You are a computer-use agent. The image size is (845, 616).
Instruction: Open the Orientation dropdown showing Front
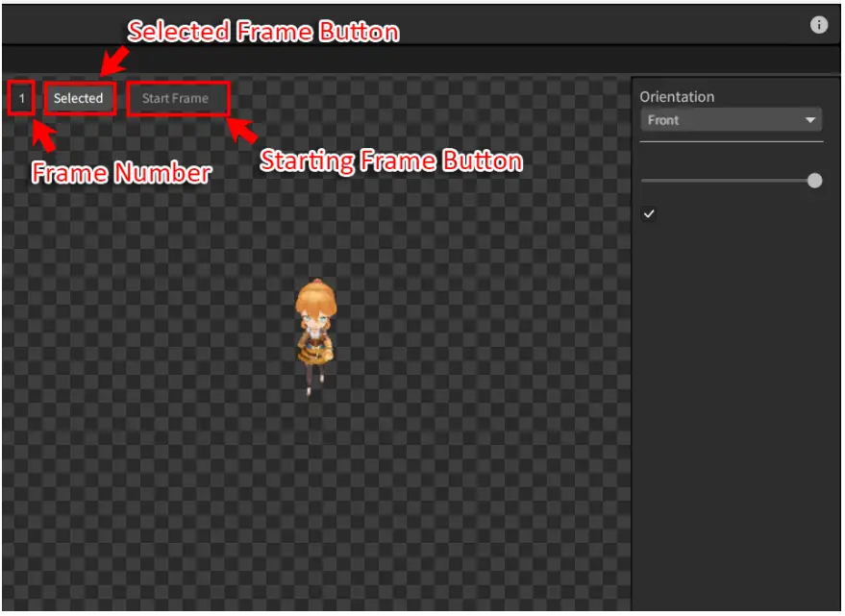(x=731, y=120)
